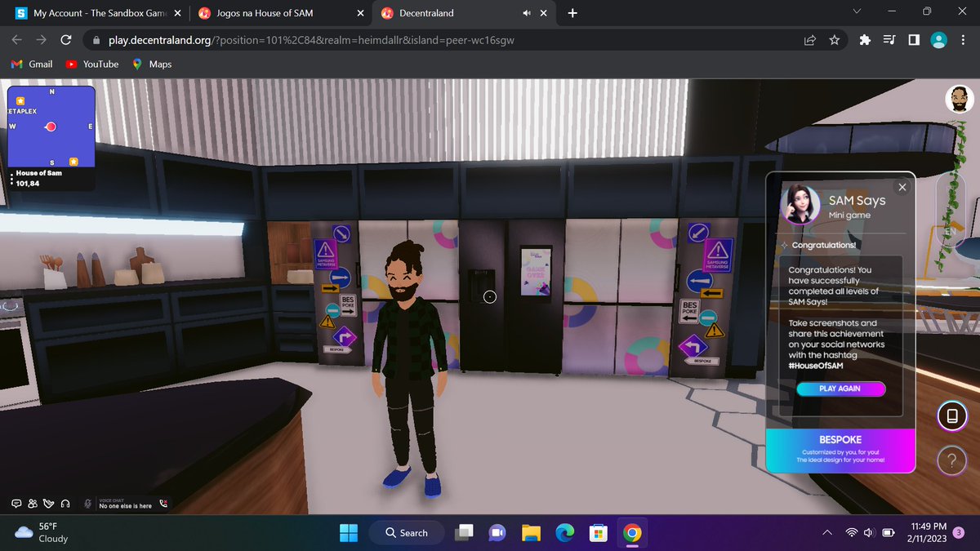Click the headphones voice chat icon
Image resolution: width=980 pixels, height=551 pixels.
coord(65,504)
